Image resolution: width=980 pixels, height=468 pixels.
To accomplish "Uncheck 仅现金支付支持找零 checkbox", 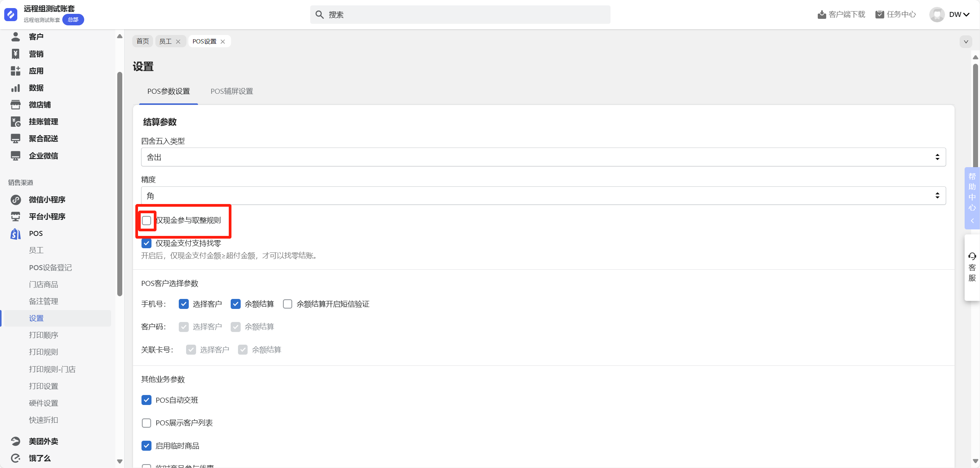I will point(146,243).
